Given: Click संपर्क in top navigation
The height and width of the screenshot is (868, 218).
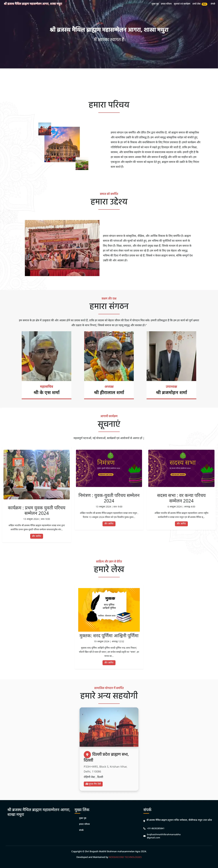Looking at the screenshot, I should click(213, 4).
